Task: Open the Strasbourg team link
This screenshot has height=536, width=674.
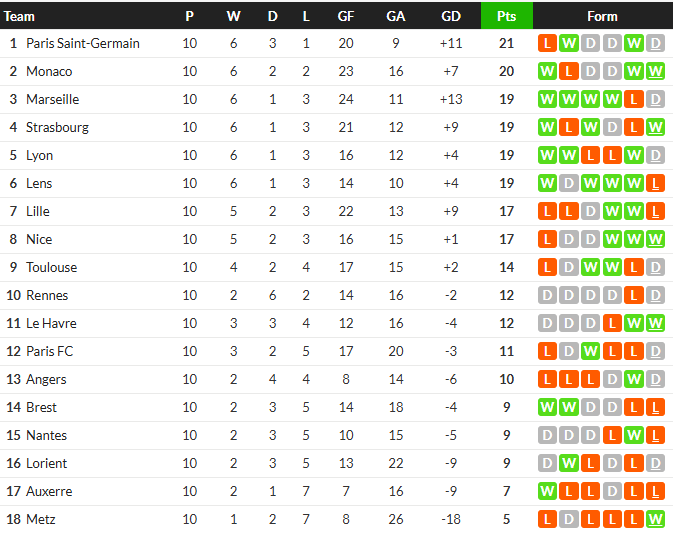Action: click(x=57, y=127)
